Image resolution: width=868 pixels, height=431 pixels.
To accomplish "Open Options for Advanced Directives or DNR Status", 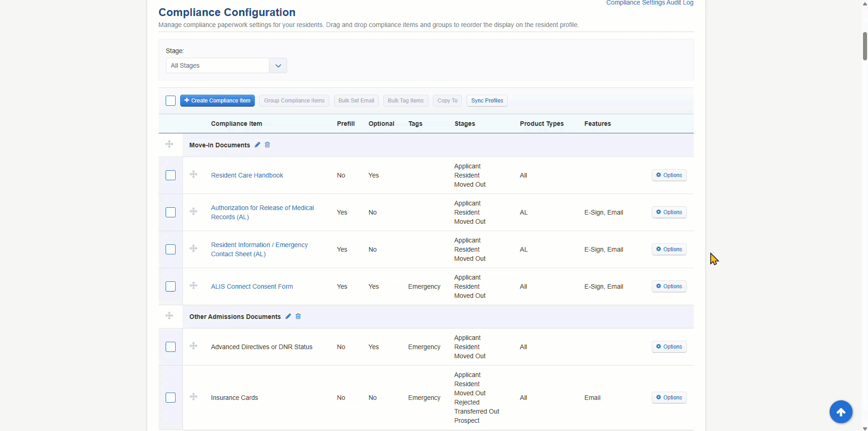I will [669, 347].
